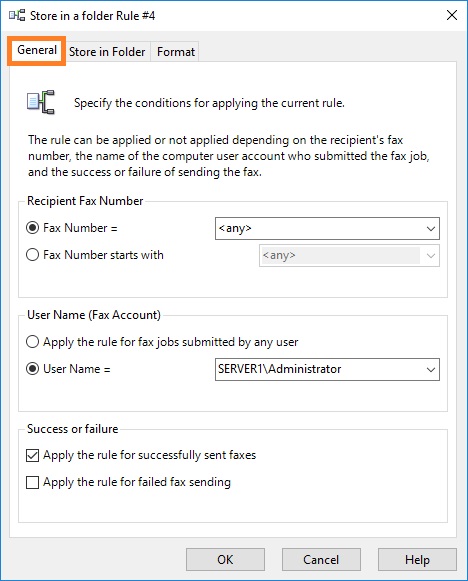Open Help for this dialog
Image resolution: width=468 pixels, height=581 pixels.
click(x=417, y=560)
